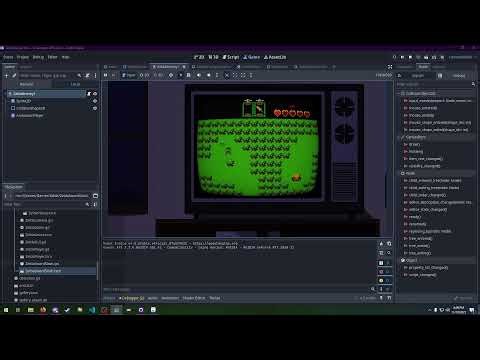The width and height of the screenshot is (480, 360).
Task: Click the Connect button below signals
Action: (464, 298)
